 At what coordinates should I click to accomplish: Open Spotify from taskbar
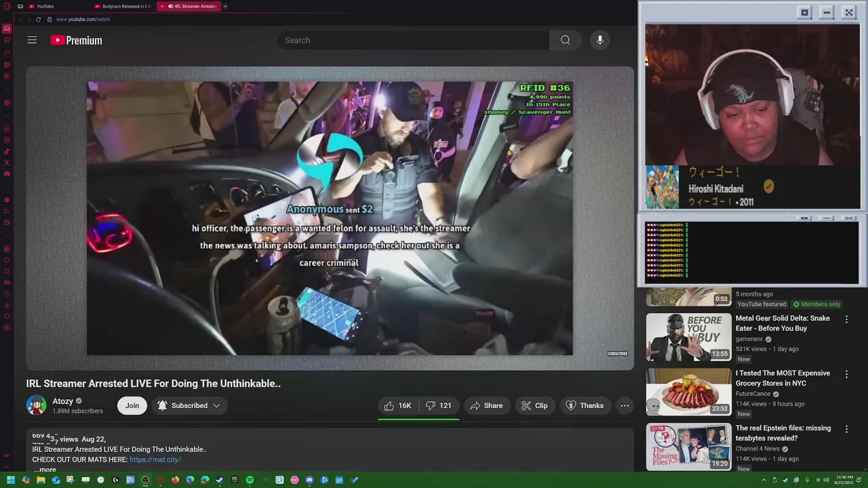click(x=250, y=480)
